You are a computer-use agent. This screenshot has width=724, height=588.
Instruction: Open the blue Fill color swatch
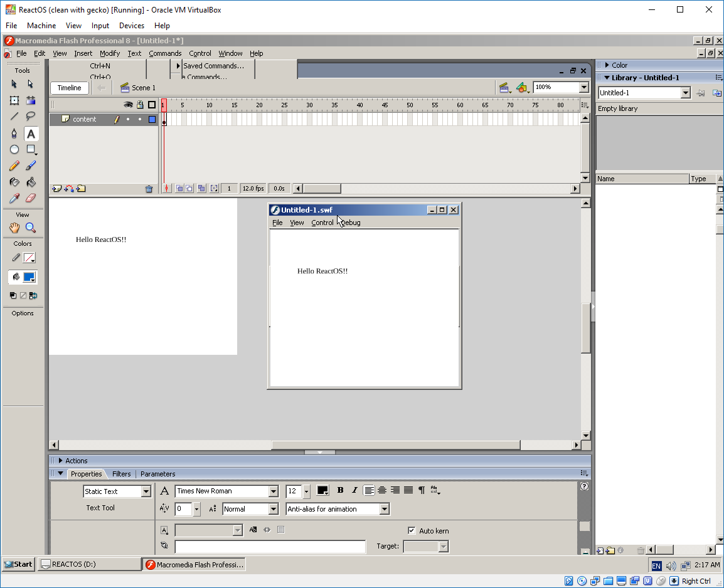(29, 277)
